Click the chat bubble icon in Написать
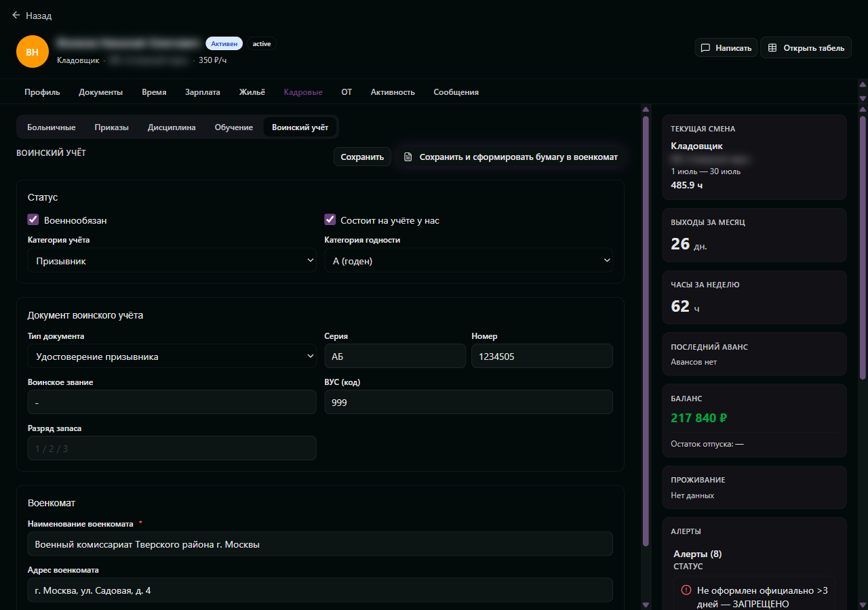The width and height of the screenshot is (868, 610). (x=705, y=48)
